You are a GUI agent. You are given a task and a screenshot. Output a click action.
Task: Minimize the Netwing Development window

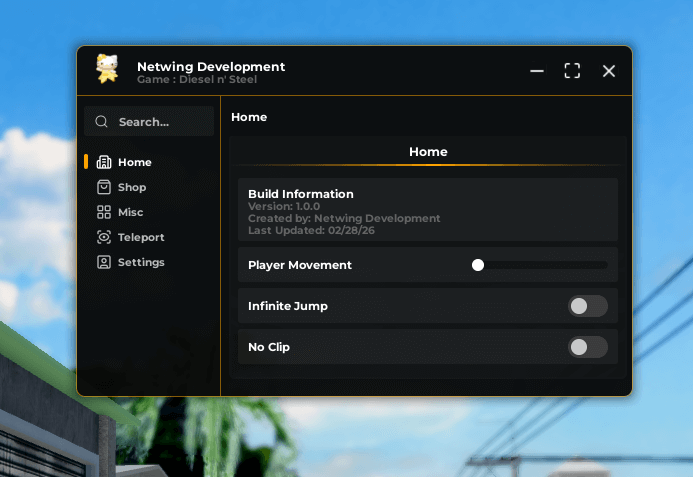click(537, 71)
